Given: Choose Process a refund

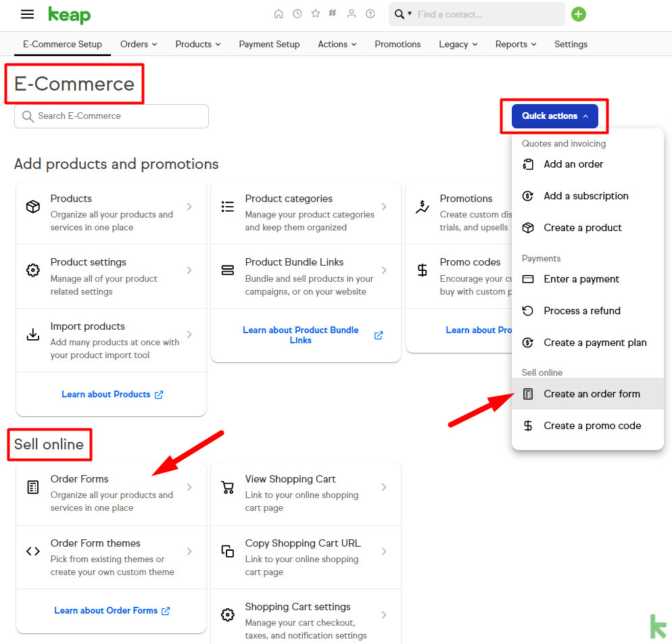Looking at the screenshot, I should tap(587, 311).
